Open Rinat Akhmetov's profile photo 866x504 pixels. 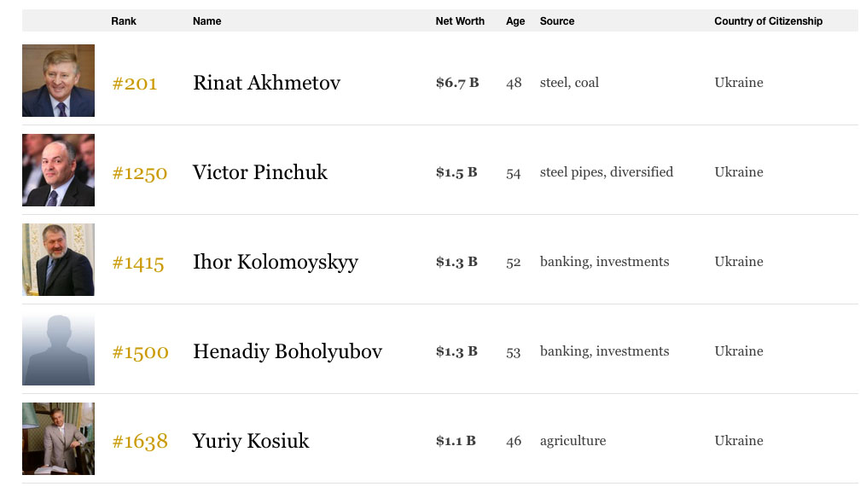[x=58, y=81]
